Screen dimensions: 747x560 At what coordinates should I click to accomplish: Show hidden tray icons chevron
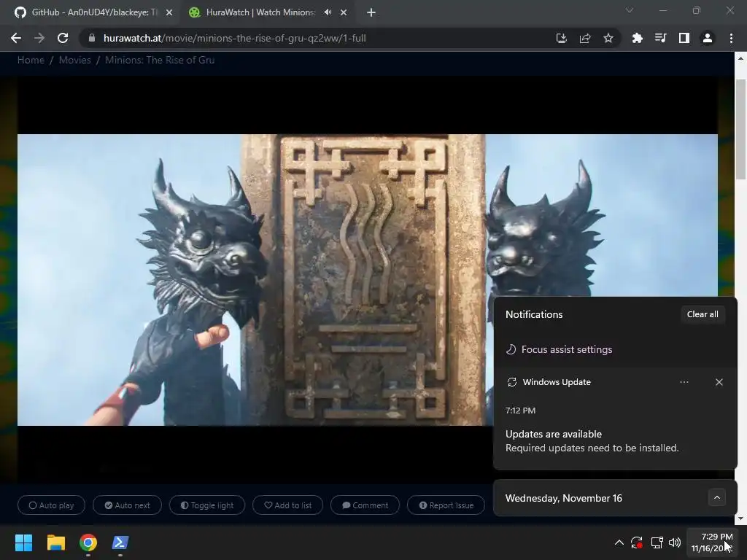619,542
